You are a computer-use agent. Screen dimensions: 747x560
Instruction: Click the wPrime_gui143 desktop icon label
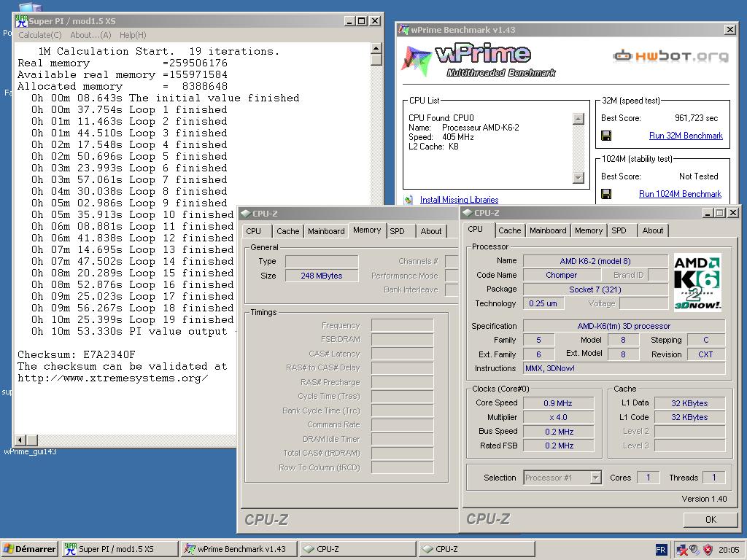30,451
